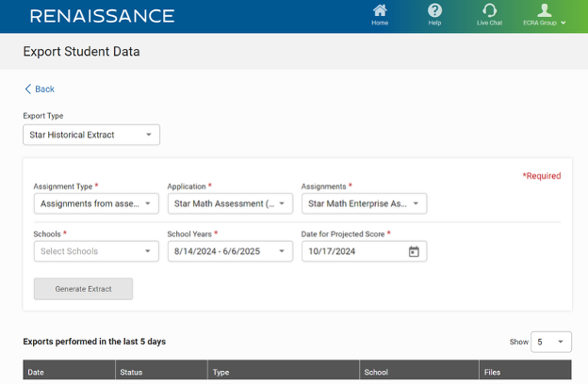Open the Select Schools dropdown
The height and width of the screenshot is (384, 588).
[96, 251]
